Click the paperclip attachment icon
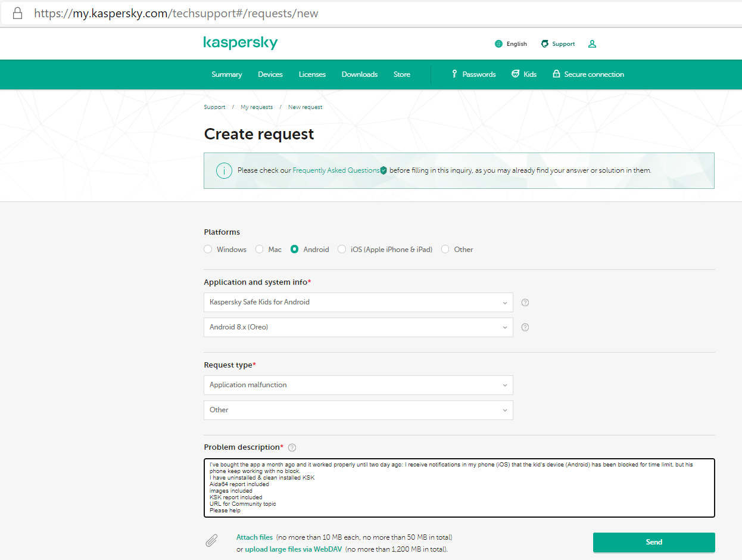The image size is (742, 560). (x=211, y=540)
